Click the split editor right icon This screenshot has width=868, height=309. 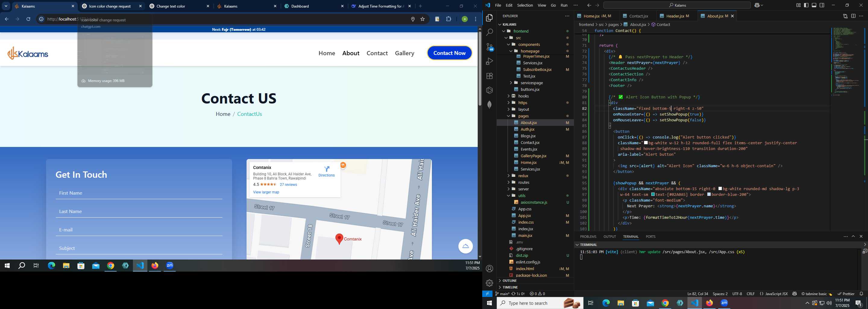(853, 16)
